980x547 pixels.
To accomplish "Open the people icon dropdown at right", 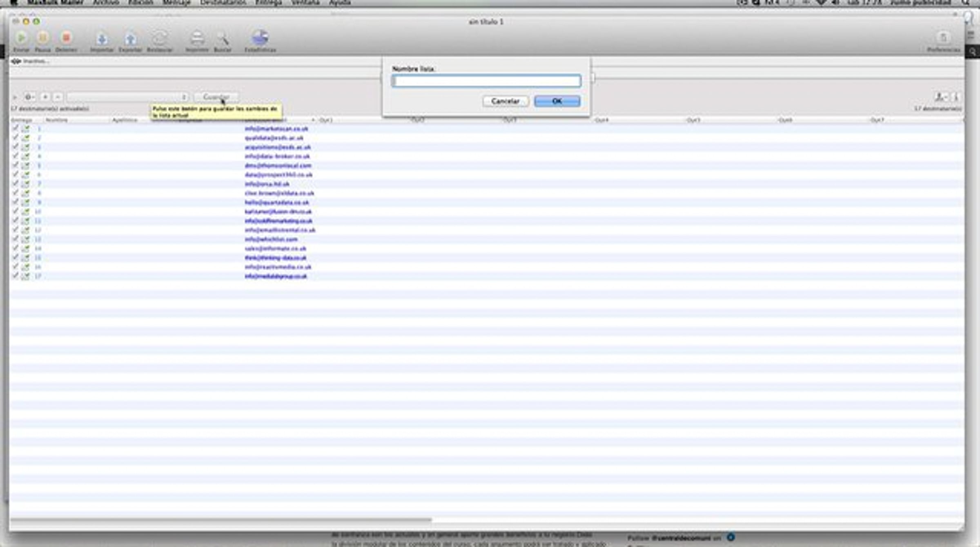I will (x=940, y=97).
